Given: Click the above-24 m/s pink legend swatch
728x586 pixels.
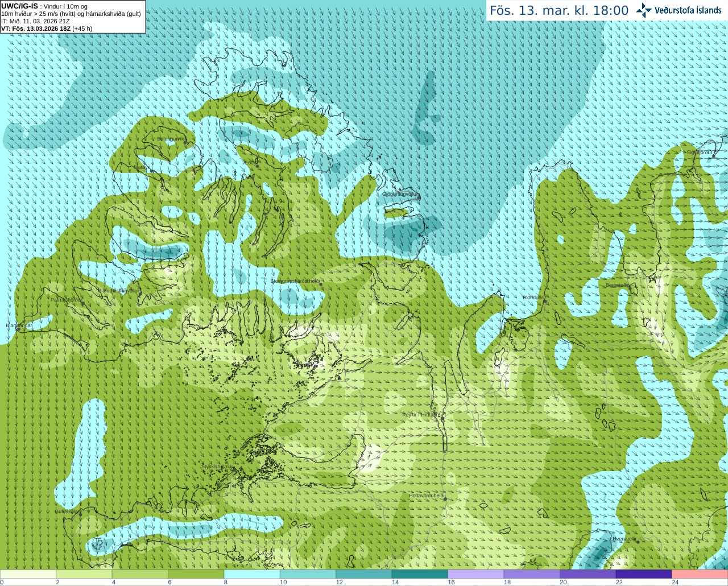Looking at the screenshot, I should (700, 574).
